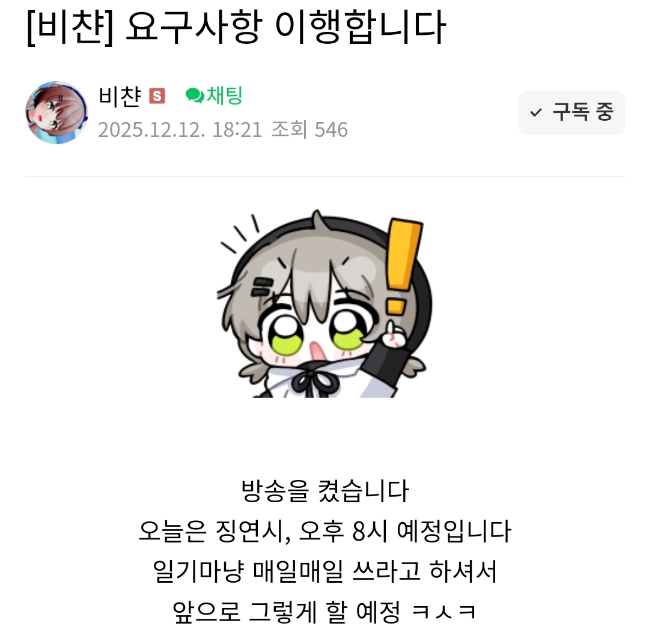Toggle the 구독 중 subscription button
649x644 pixels.
coord(571,112)
